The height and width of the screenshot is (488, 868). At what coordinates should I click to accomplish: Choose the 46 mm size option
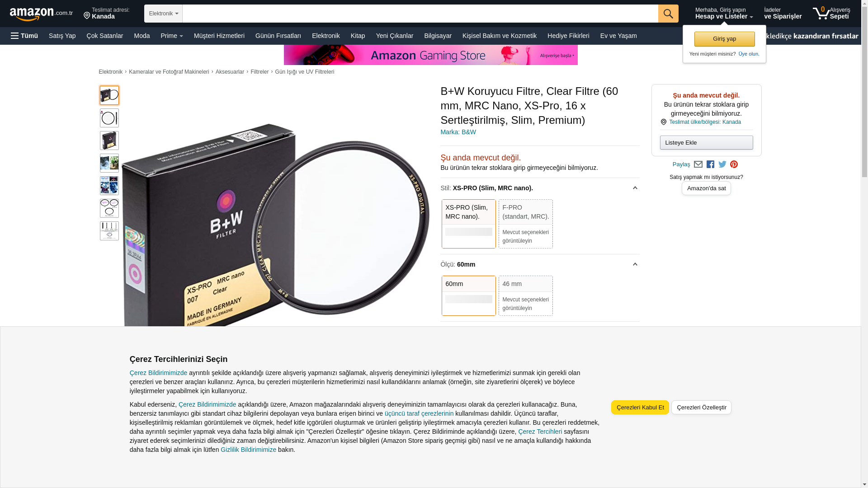coord(526,296)
